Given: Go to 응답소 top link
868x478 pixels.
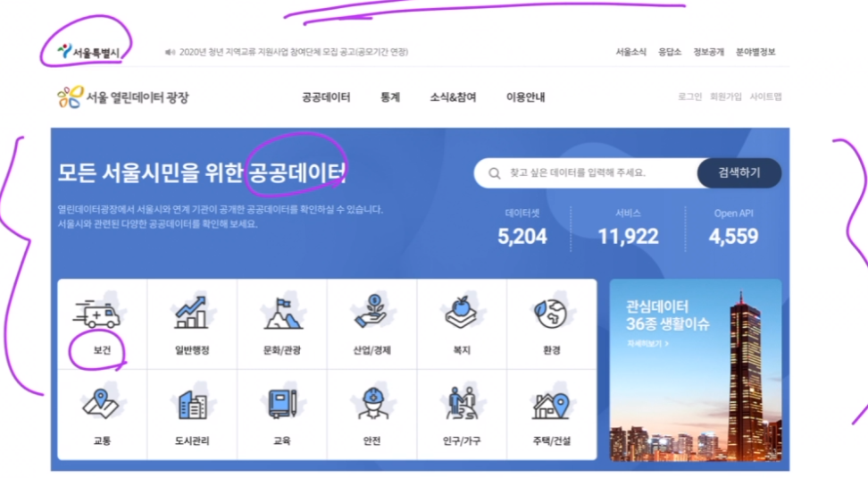Looking at the screenshot, I should [x=669, y=52].
